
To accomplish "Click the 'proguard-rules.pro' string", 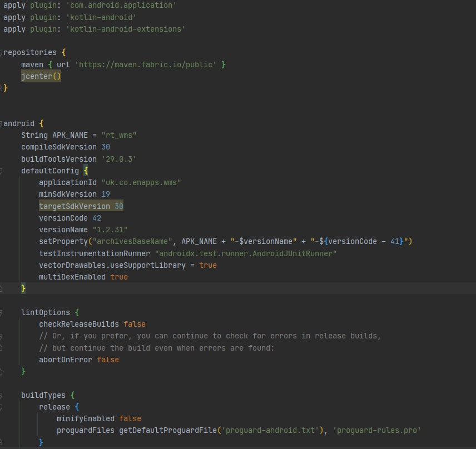I will coord(377,431).
